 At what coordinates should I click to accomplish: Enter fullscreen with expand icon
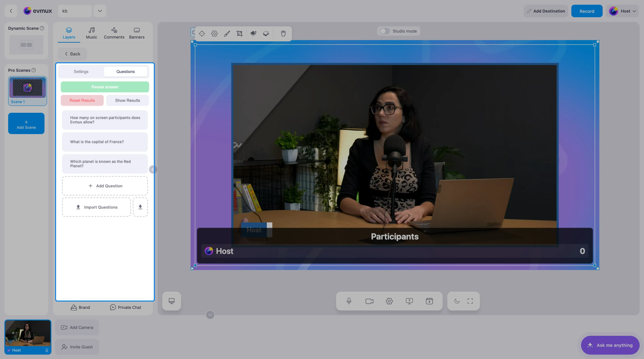(x=470, y=301)
